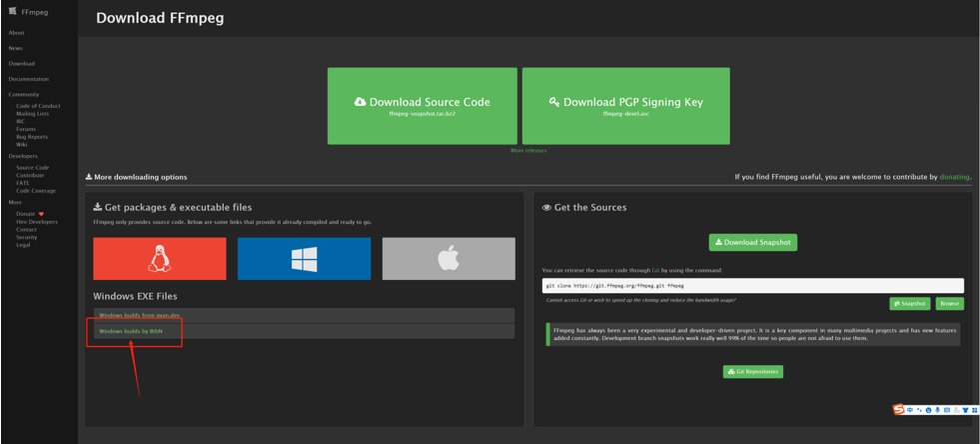Screen dimensions: 980x444
Task: Select the Linux penguin packages tile
Action: [160, 258]
